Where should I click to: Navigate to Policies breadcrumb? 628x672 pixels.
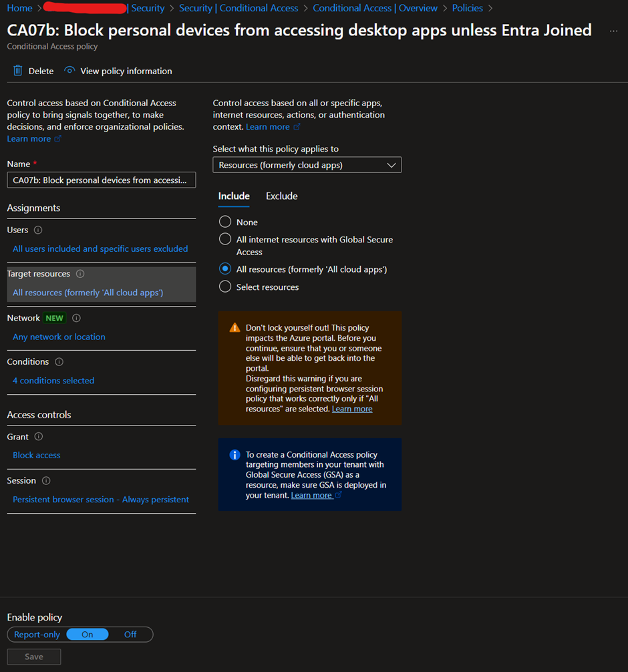point(467,8)
